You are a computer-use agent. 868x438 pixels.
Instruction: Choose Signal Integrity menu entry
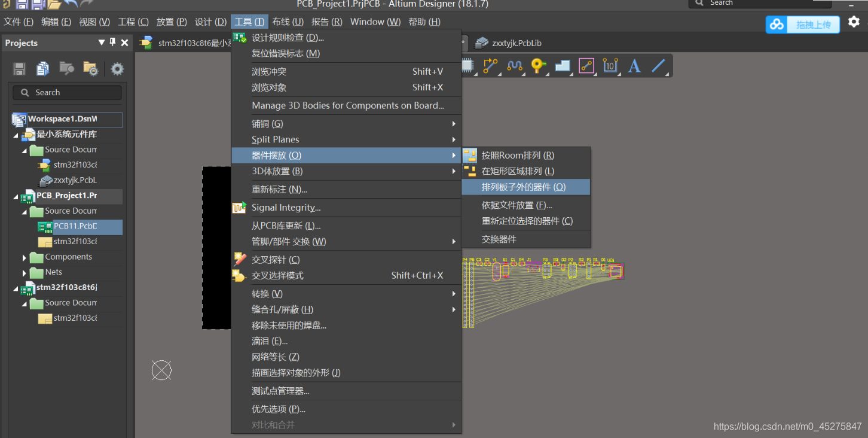[346, 208]
